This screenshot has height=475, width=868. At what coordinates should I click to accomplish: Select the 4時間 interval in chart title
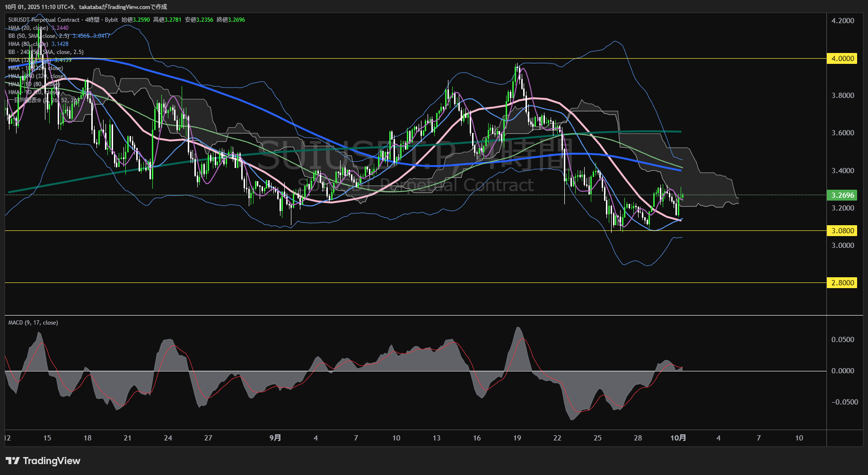click(x=92, y=20)
